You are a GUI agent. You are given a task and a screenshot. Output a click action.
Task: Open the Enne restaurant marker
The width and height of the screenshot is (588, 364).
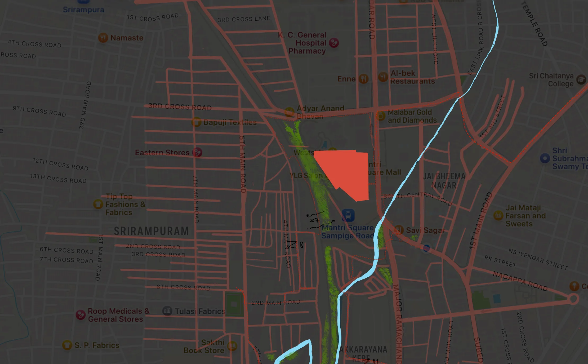click(363, 79)
